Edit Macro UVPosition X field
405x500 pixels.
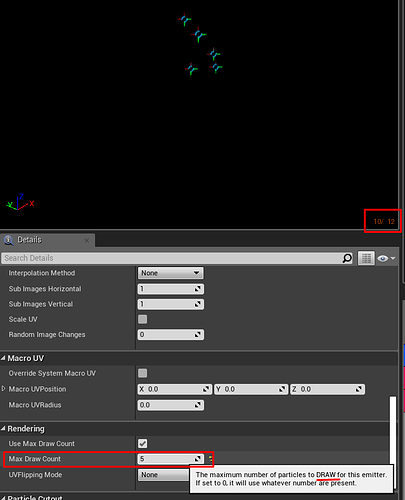pyautogui.click(x=175, y=389)
